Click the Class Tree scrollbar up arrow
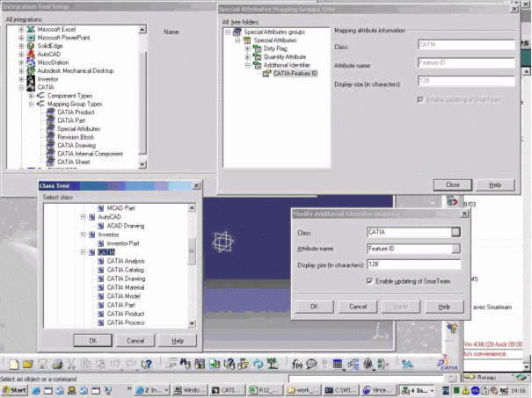532x398 pixels. point(192,208)
